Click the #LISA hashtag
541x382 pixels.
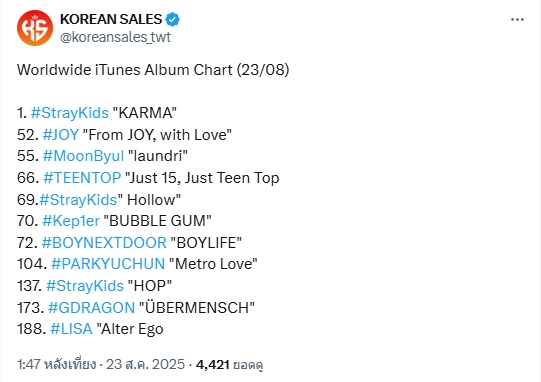pos(71,329)
